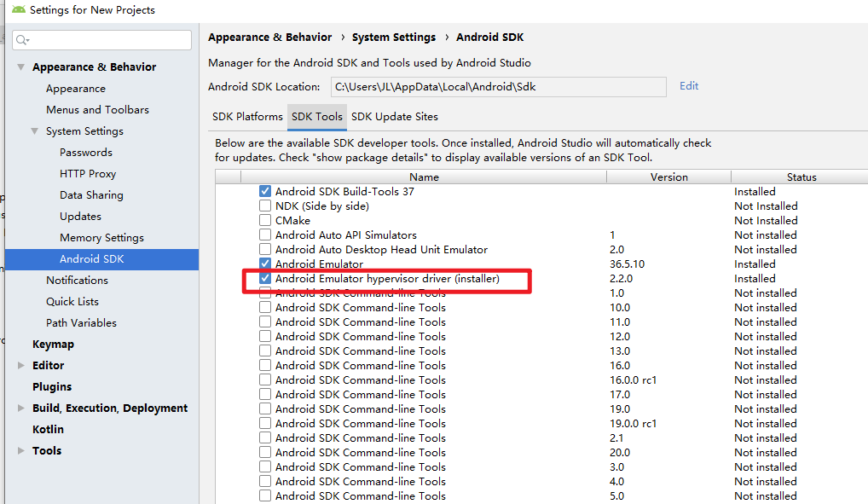Select Path Variables settings

point(81,323)
